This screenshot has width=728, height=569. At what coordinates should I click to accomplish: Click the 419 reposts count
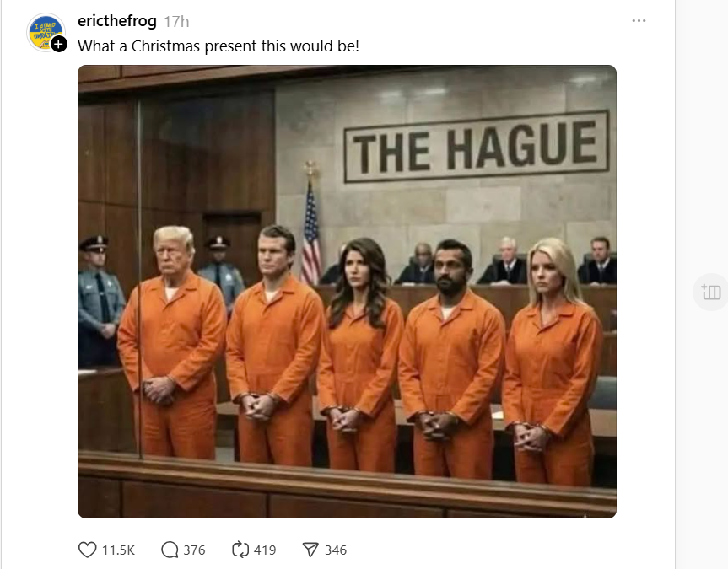pyautogui.click(x=265, y=550)
